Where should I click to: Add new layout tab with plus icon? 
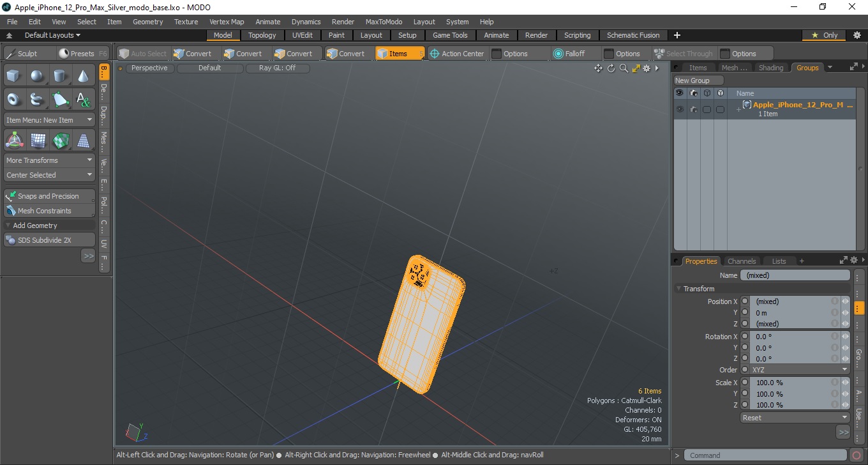pos(677,35)
